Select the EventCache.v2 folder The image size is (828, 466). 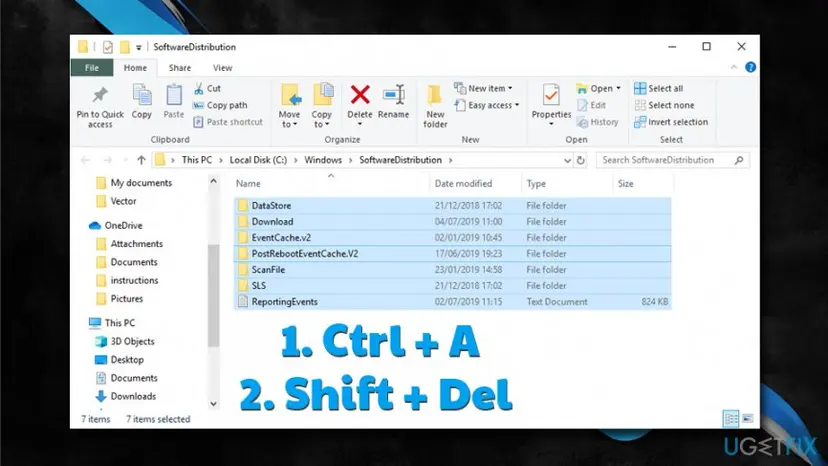pos(453,238)
